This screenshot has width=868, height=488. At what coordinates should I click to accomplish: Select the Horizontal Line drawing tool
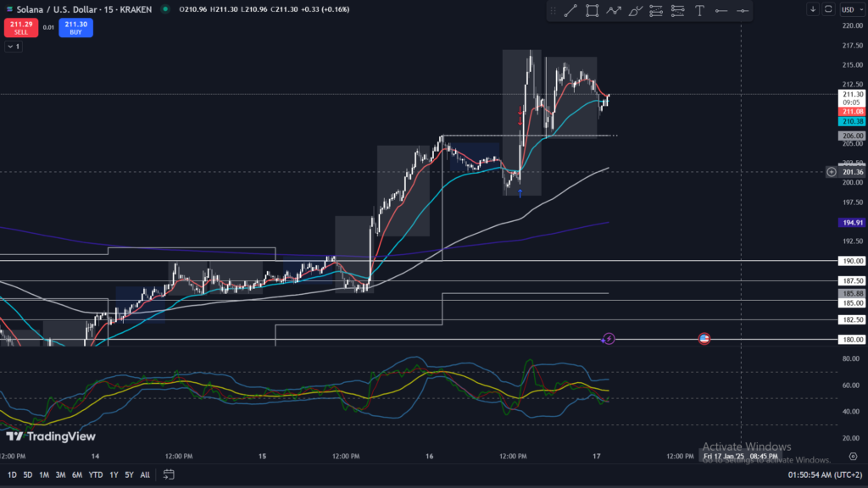pyautogui.click(x=721, y=10)
